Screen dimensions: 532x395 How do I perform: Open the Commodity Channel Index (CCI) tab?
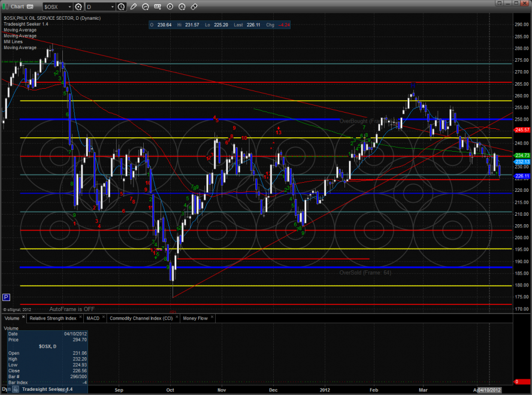pos(142,318)
